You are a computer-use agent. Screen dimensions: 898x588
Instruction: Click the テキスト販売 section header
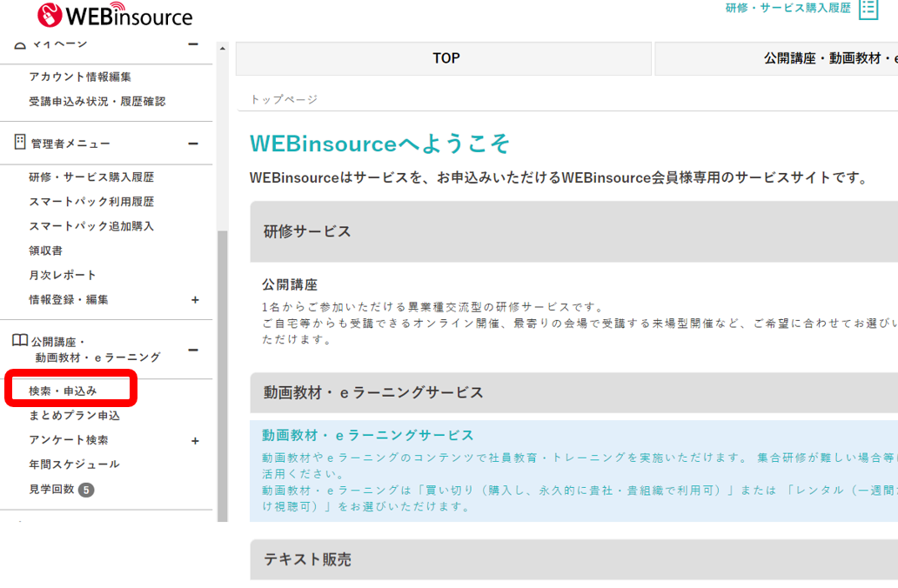coord(573,559)
